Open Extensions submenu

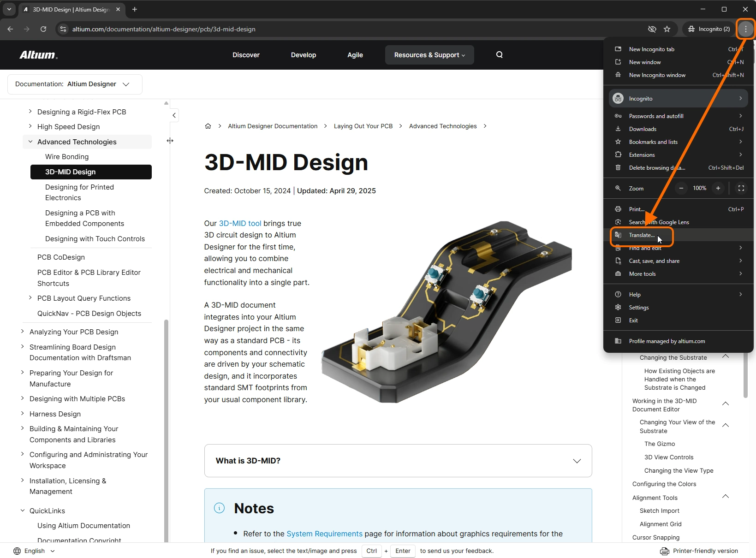[x=678, y=155]
